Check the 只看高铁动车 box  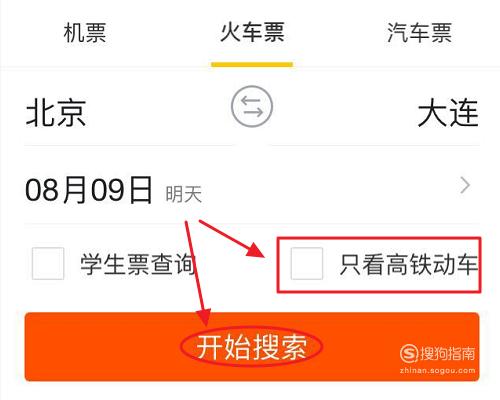307,263
